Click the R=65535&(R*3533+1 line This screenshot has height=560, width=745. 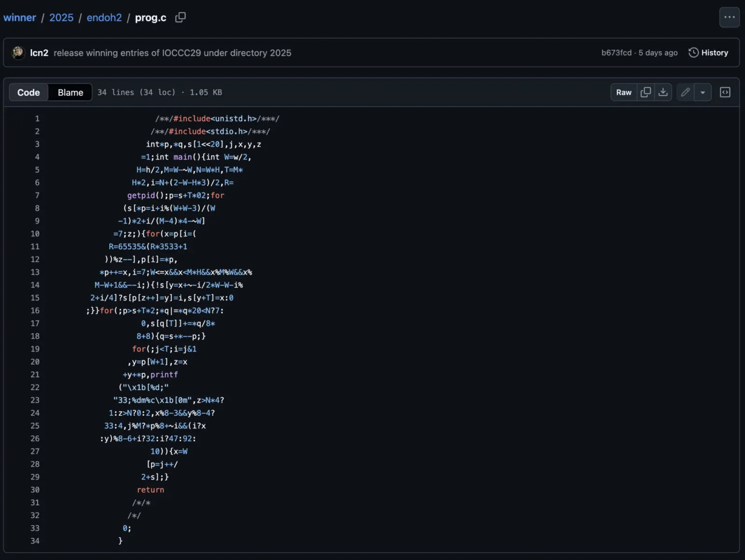coord(148,247)
